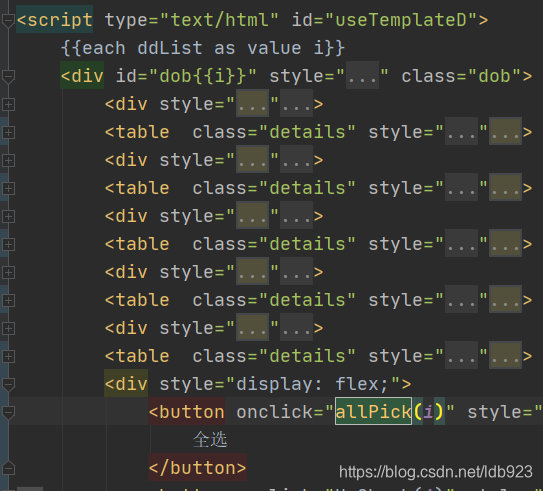
Task: Click the opening script tag name
Action: 60,20
